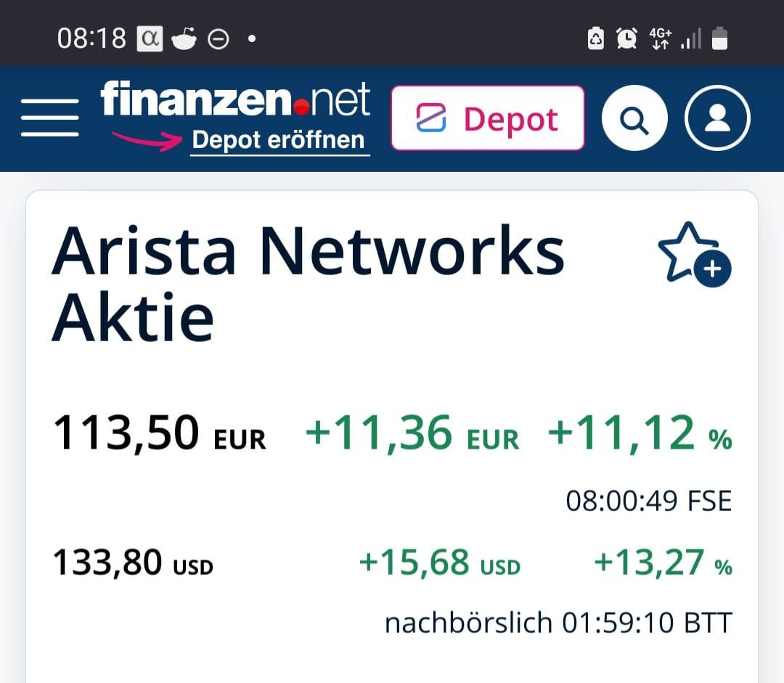Image resolution: width=784 pixels, height=683 pixels.
Task: Tap the Reddit notification icon
Action: click(x=184, y=38)
